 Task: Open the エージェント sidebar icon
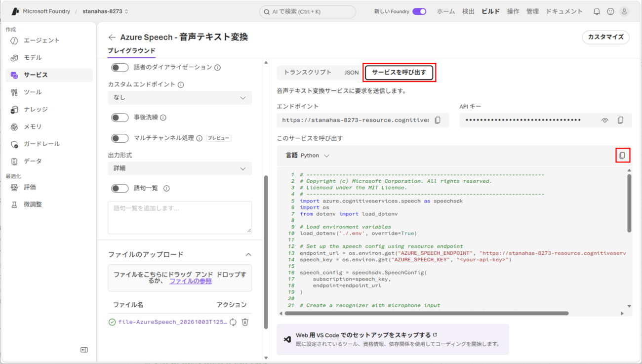tap(14, 40)
